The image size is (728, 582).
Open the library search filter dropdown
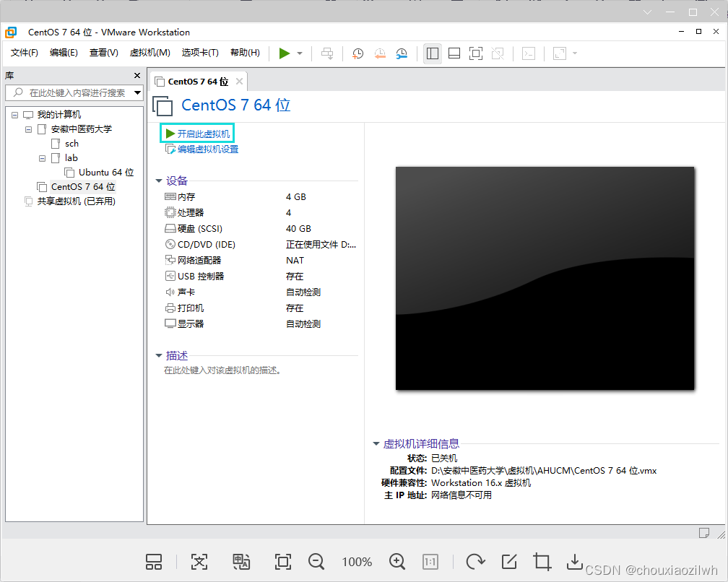[137, 92]
